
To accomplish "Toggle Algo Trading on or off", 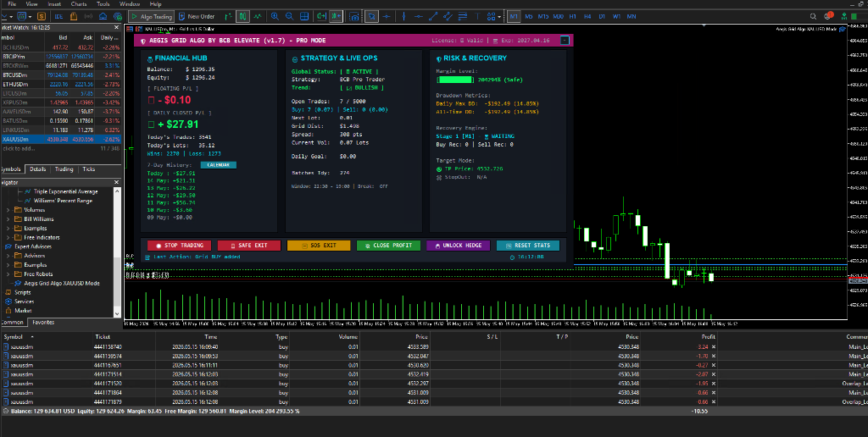I will (151, 17).
